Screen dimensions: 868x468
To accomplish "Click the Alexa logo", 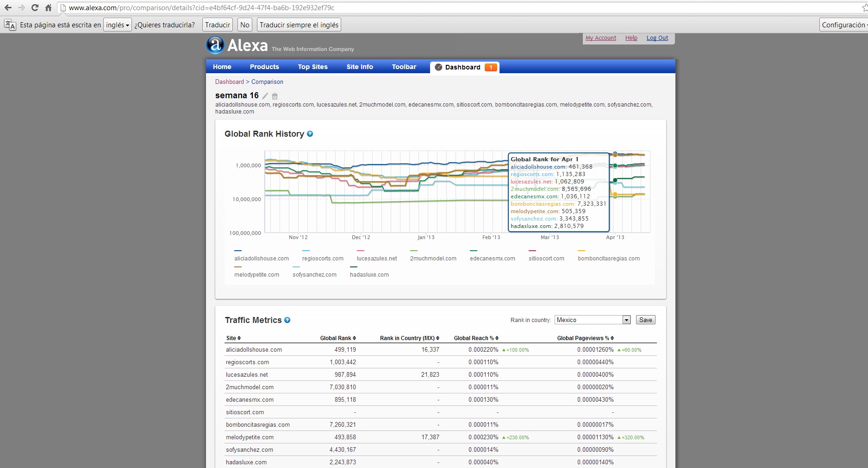I will 237,45.
